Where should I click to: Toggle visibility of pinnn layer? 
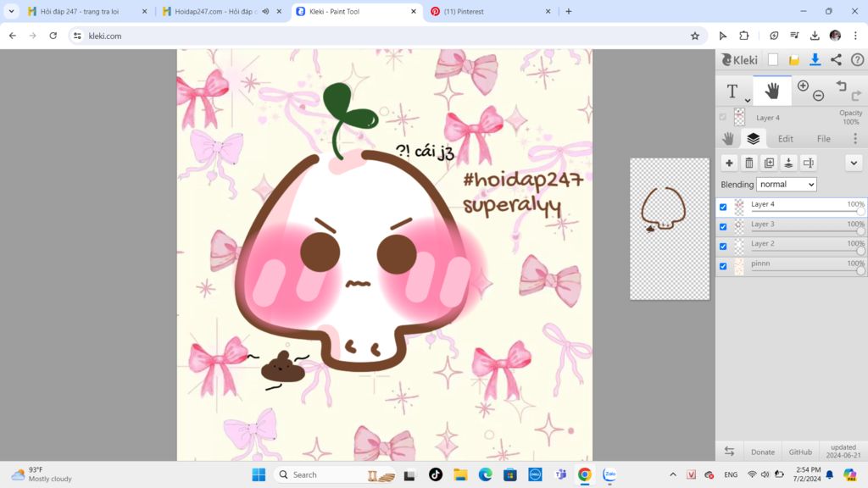coord(723,266)
